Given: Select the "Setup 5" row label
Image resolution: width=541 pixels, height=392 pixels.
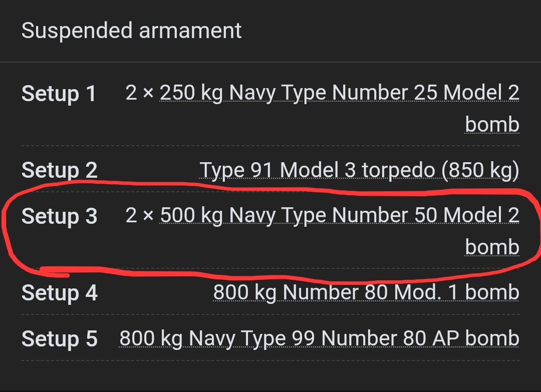Looking at the screenshot, I should (59, 339).
